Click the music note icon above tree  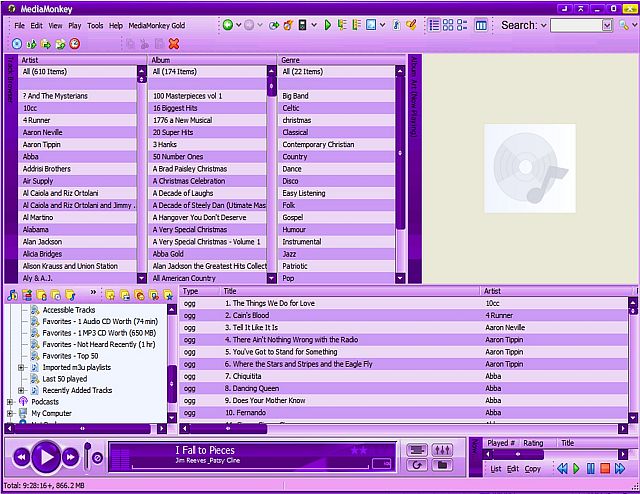point(12,294)
